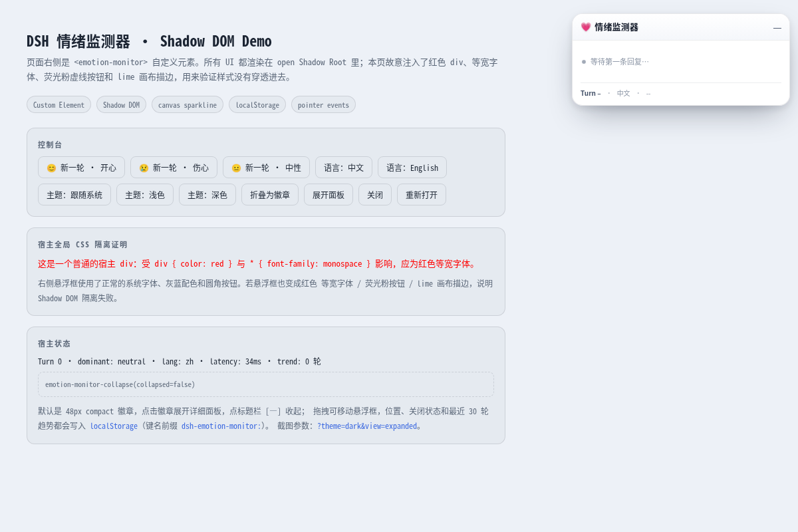Image resolution: width=798 pixels, height=532 pixels.
Task: Click '控制台' section heading
Action: [x=50, y=144]
